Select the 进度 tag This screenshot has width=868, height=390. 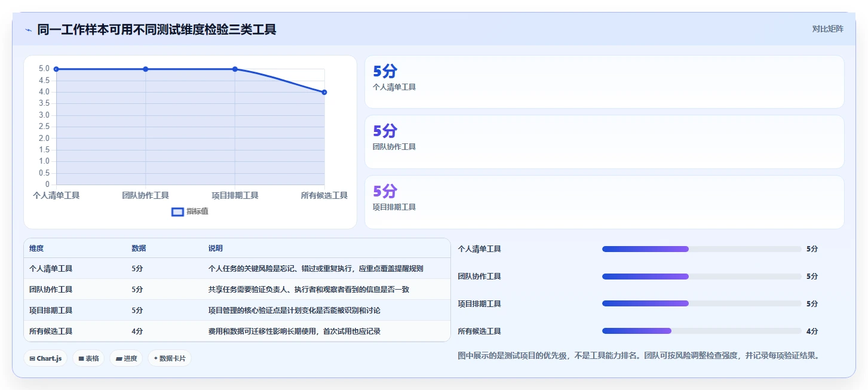pyautogui.click(x=126, y=358)
